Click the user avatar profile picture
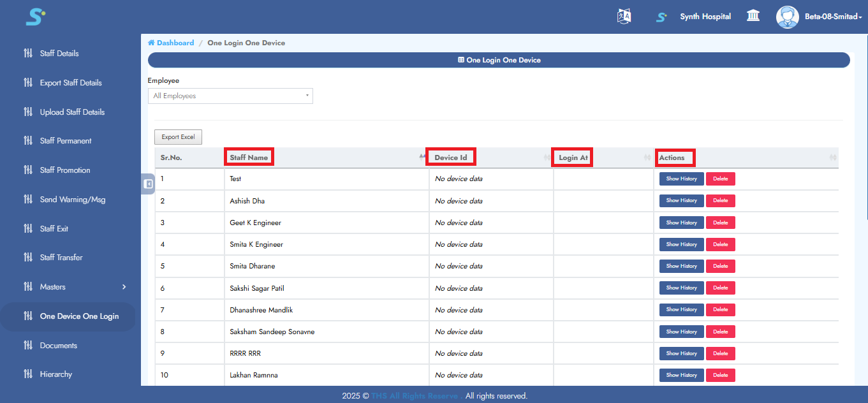 787,17
